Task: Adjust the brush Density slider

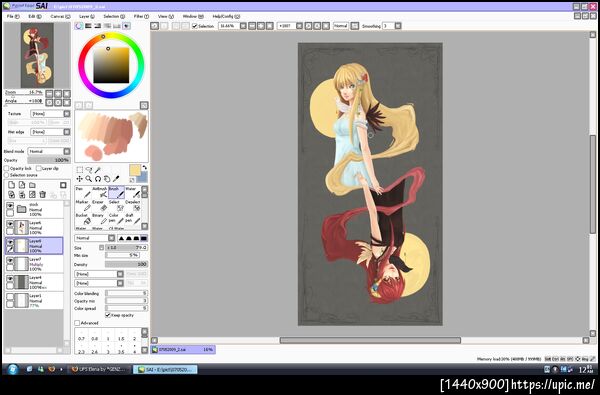Action: click(x=127, y=264)
